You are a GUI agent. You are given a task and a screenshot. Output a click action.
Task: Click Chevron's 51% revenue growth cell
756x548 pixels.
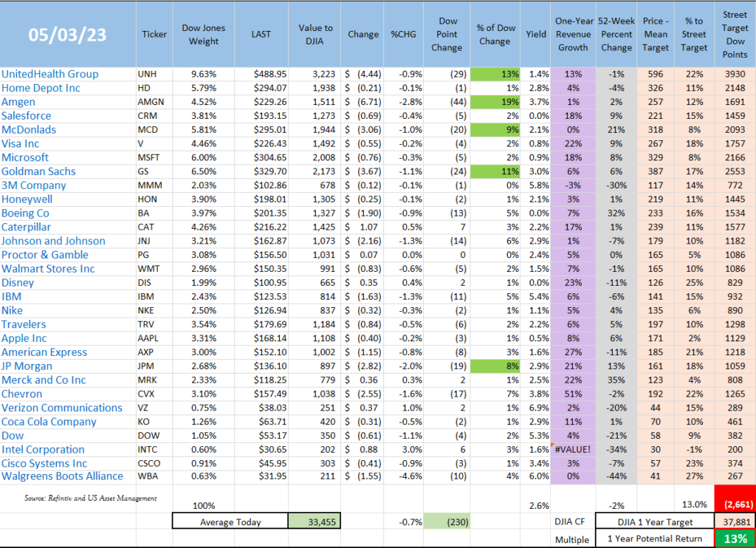573,394
